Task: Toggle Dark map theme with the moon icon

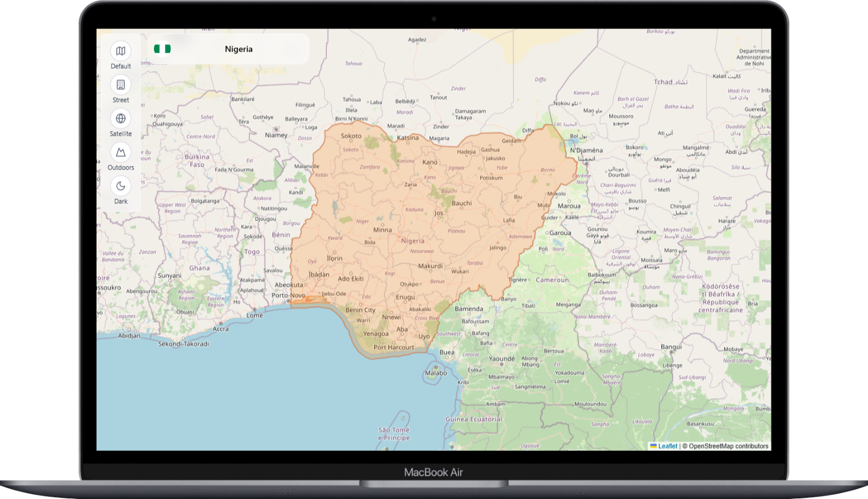Action: (x=120, y=186)
